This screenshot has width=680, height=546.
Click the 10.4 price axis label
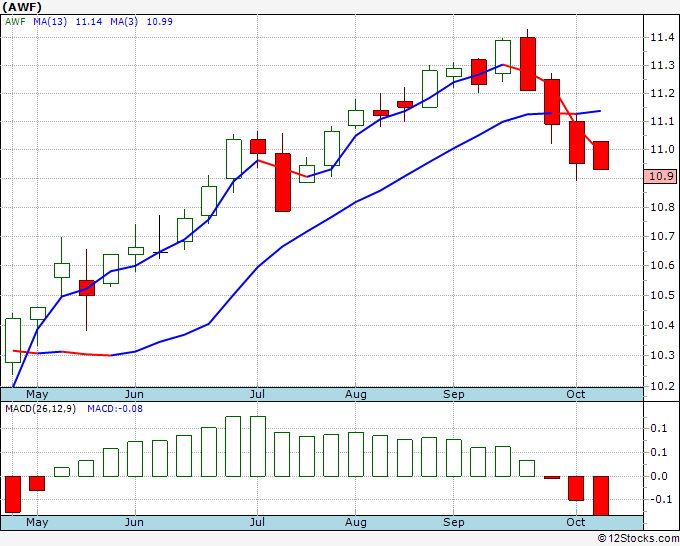[662, 325]
